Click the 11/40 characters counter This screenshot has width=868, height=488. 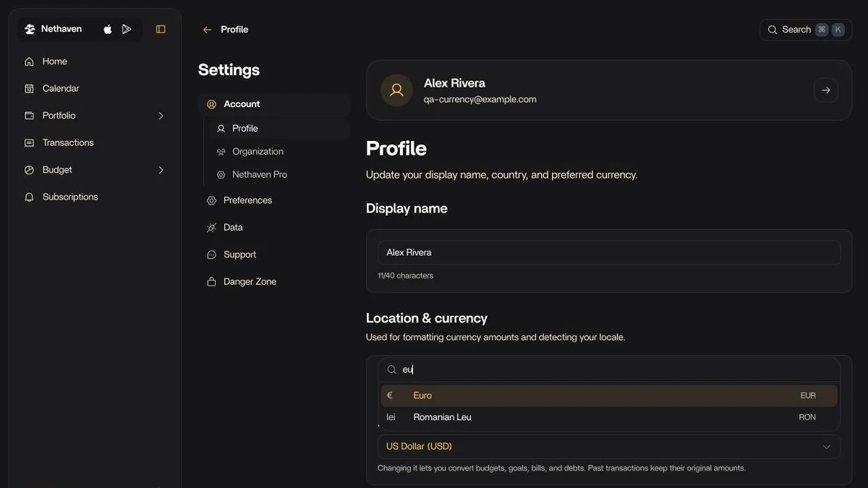(x=406, y=275)
